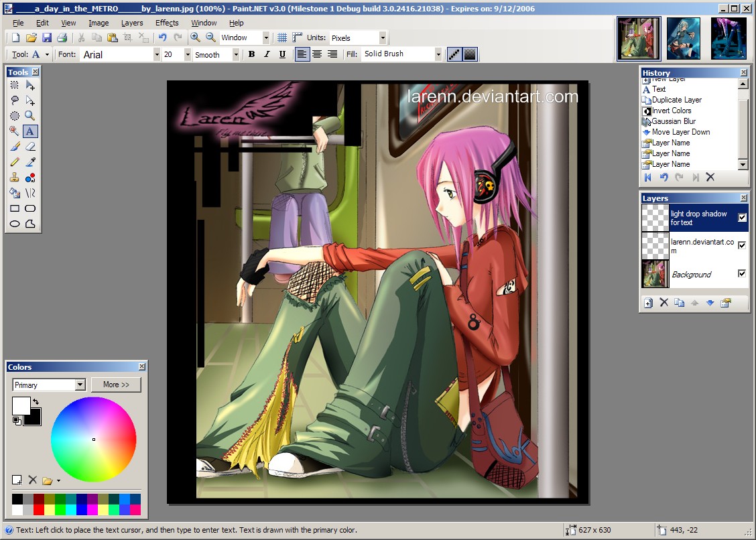
Task: Open the Image menu
Action: click(x=99, y=23)
